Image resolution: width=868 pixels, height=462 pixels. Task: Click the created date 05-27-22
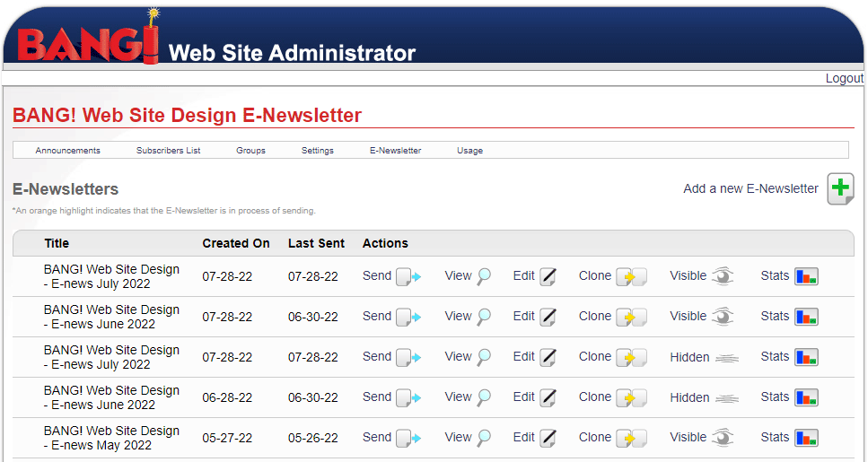(x=227, y=438)
